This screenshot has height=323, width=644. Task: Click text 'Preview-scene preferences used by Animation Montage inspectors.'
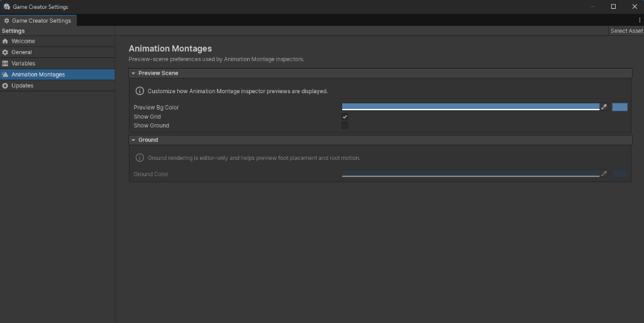click(x=216, y=59)
